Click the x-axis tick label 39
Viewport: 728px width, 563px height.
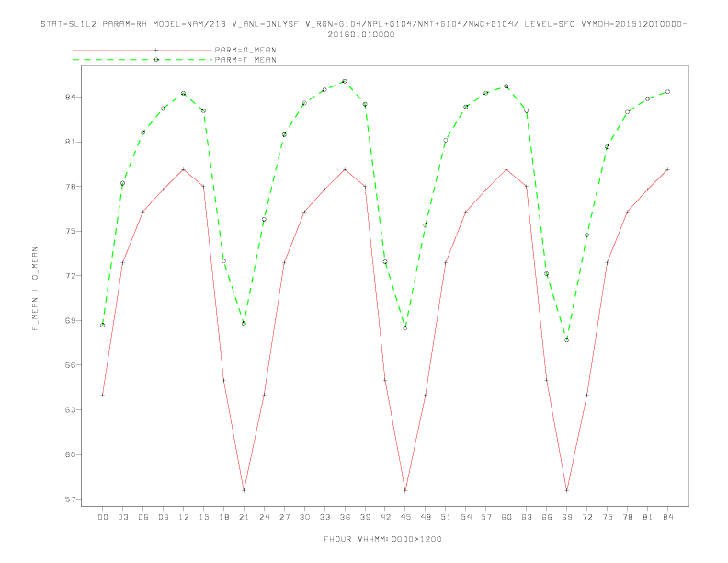tap(365, 517)
